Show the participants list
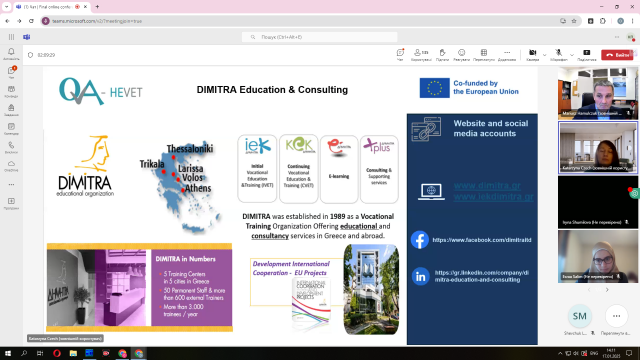The height and width of the screenshot is (360, 640). [421, 55]
